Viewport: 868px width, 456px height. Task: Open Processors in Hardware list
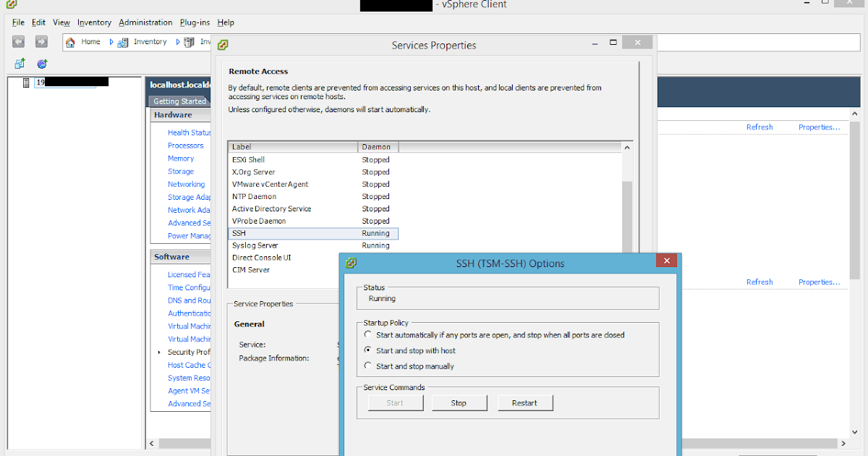pos(186,145)
